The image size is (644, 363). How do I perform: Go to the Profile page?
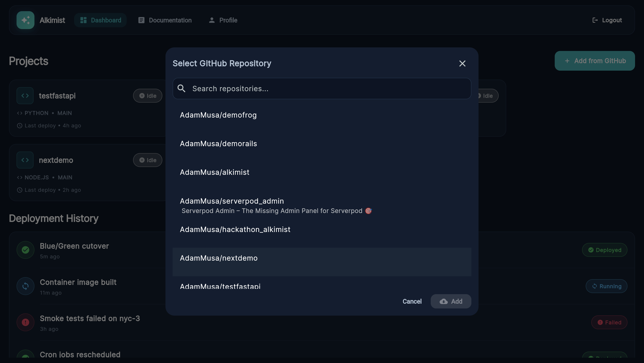[223, 20]
